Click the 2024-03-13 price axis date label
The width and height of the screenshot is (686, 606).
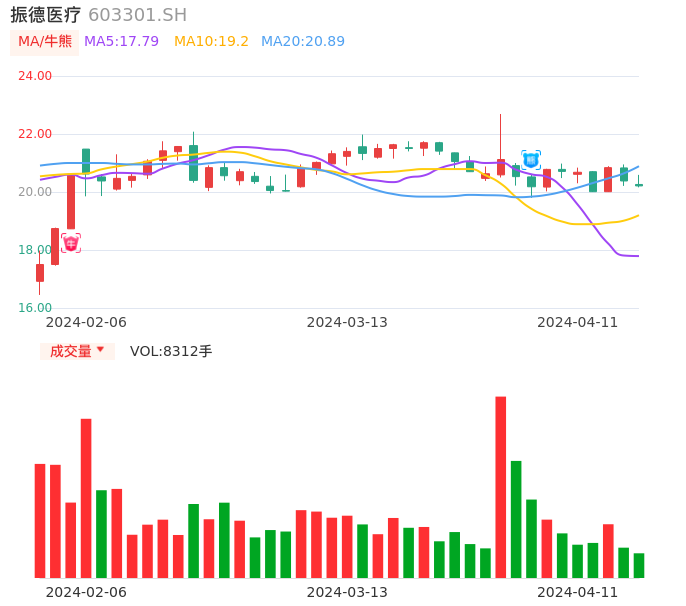coord(347,322)
